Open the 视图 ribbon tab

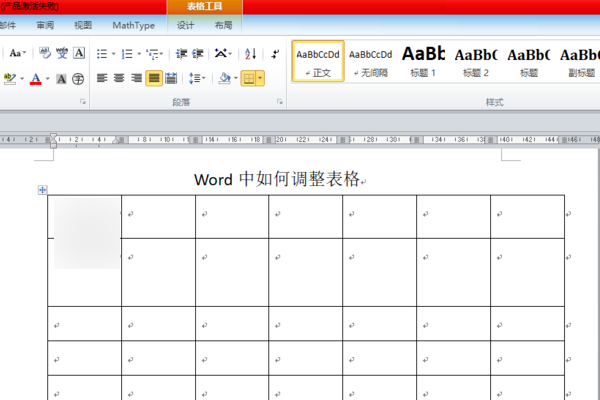pyautogui.click(x=83, y=25)
